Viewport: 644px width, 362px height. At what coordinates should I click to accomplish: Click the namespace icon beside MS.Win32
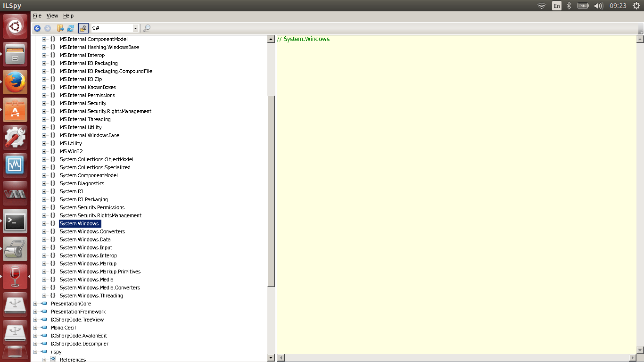point(53,151)
